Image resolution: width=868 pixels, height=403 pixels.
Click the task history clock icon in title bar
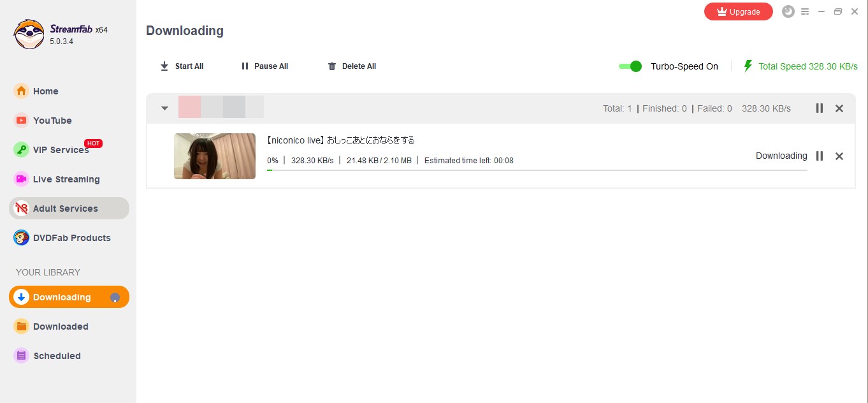tap(788, 11)
